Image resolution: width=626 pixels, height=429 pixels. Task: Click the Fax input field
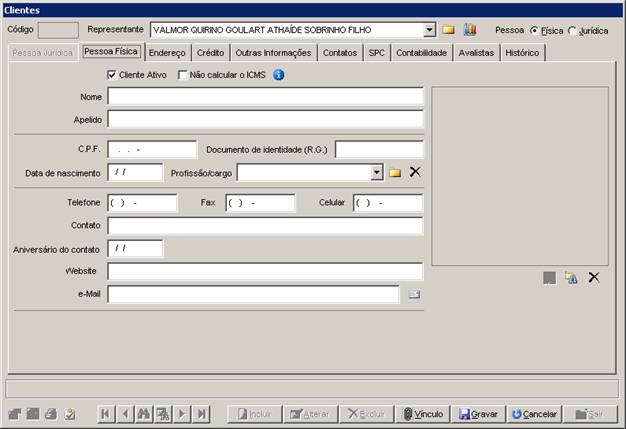(x=260, y=203)
